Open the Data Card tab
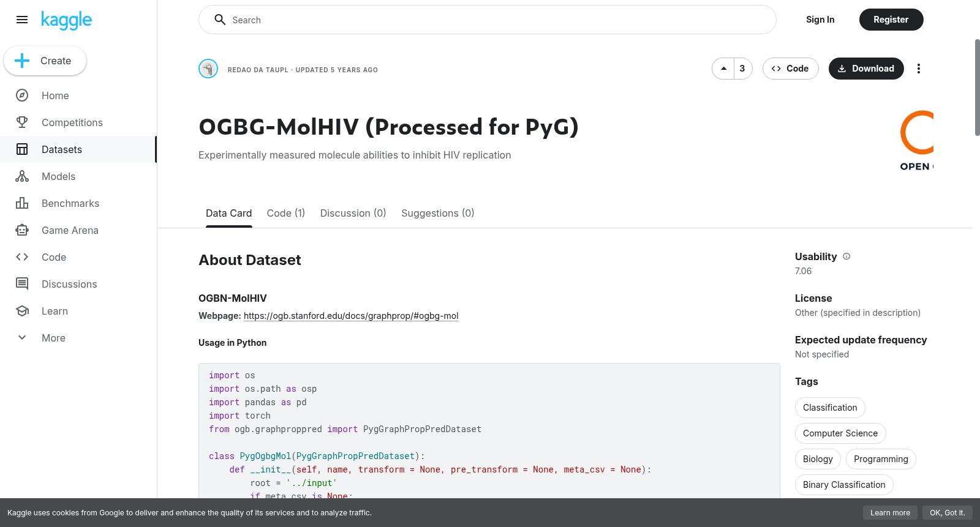Viewport: 980px width, 527px height. pos(229,213)
